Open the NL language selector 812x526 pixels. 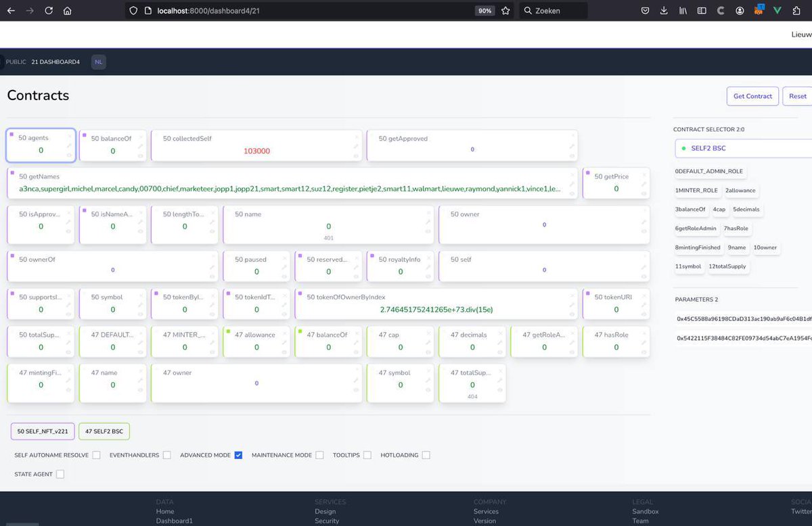[99, 62]
